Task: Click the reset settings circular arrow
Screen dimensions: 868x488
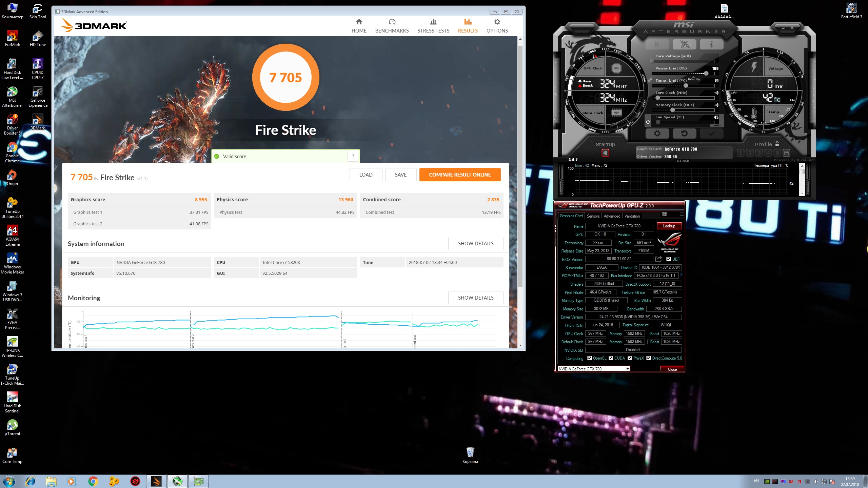Action: click(684, 134)
